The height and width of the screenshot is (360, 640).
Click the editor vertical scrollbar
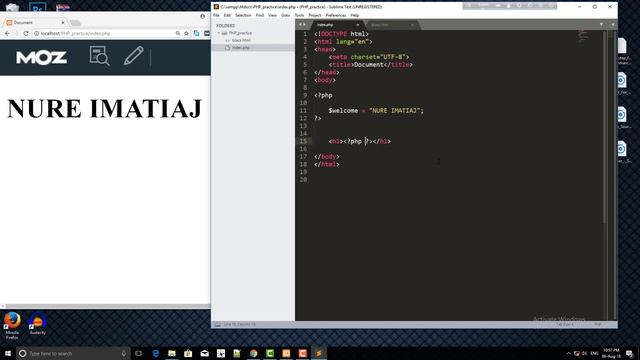click(x=605, y=127)
